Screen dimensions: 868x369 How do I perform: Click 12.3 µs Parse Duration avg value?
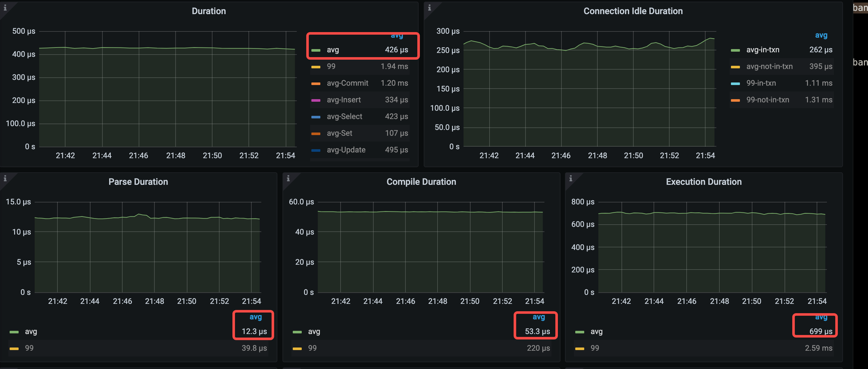pyautogui.click(x=254, y=332)
